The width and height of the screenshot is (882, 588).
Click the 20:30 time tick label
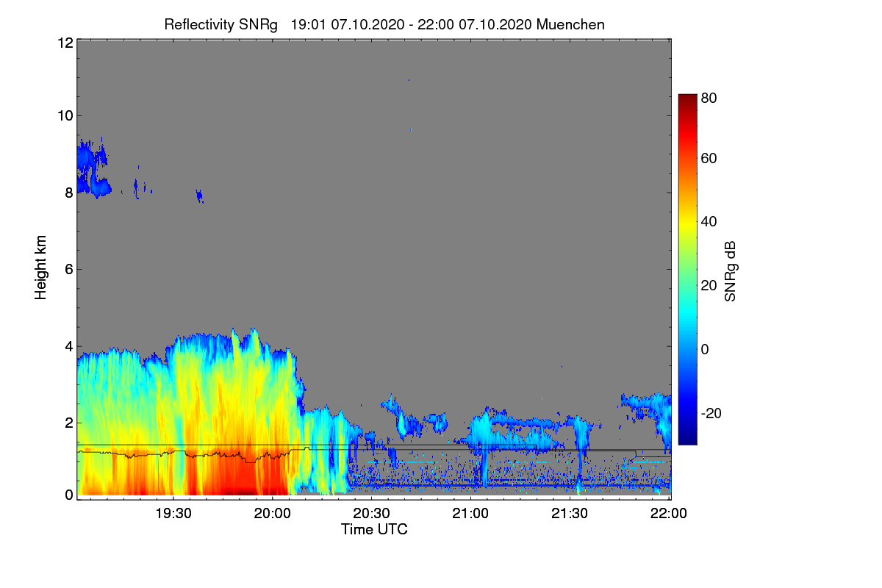(x=371, y=514)
